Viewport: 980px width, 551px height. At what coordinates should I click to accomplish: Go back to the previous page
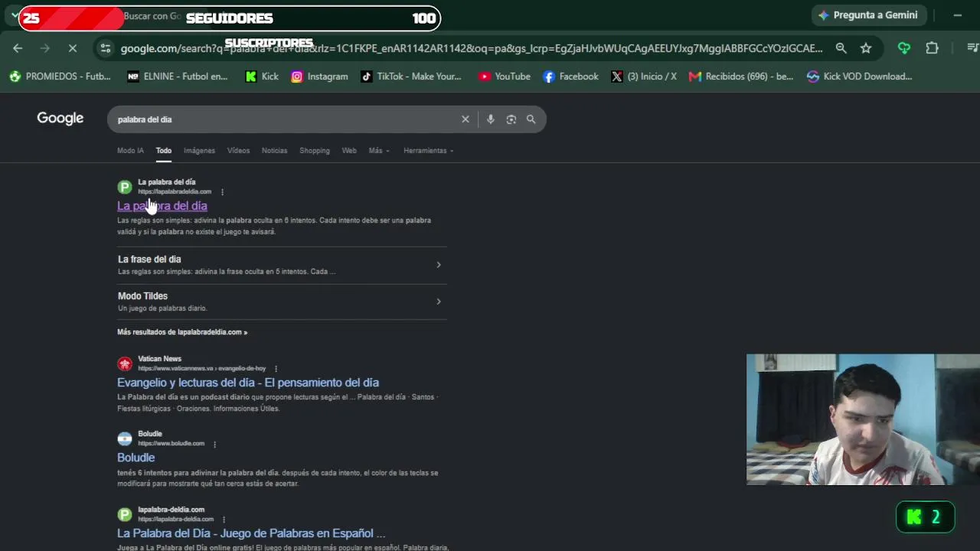click(18, 48)
